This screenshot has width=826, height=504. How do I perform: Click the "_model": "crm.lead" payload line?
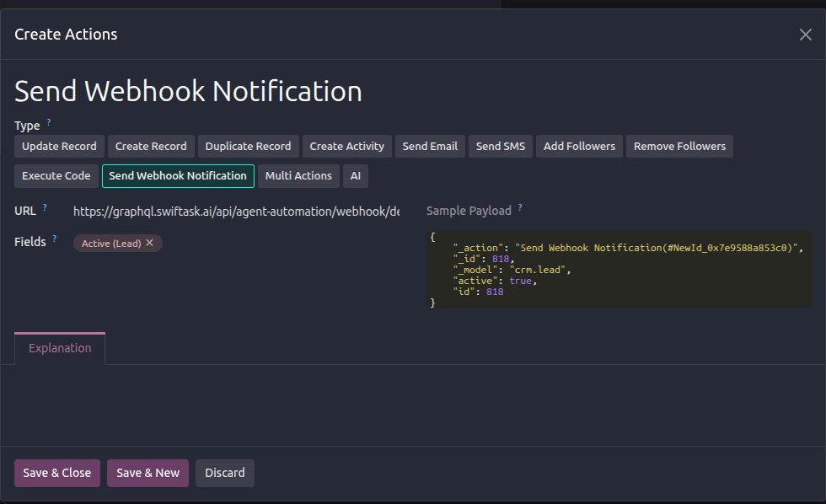(x=512, y=270)
